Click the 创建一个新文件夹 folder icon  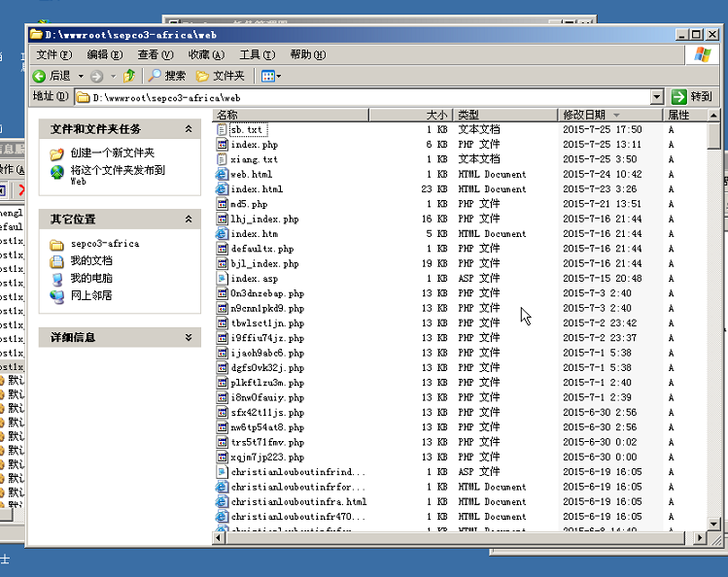[x=57, y=153]
